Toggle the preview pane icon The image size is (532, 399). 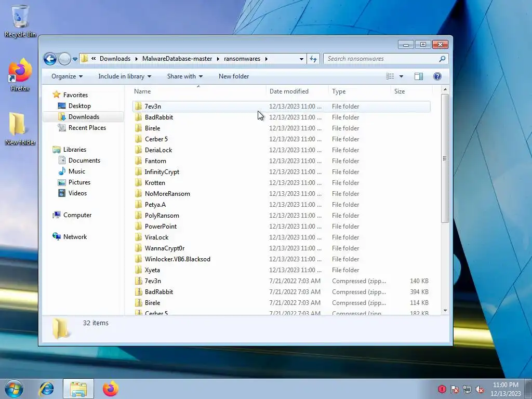(418, 76)
